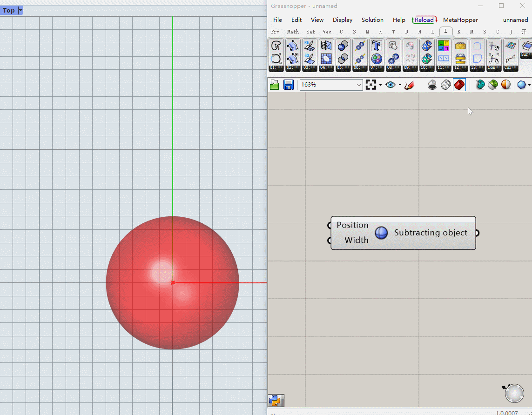532x415 pixels.
Task: Click the RE surface icon in panel 03
Action: click(309, 46)
